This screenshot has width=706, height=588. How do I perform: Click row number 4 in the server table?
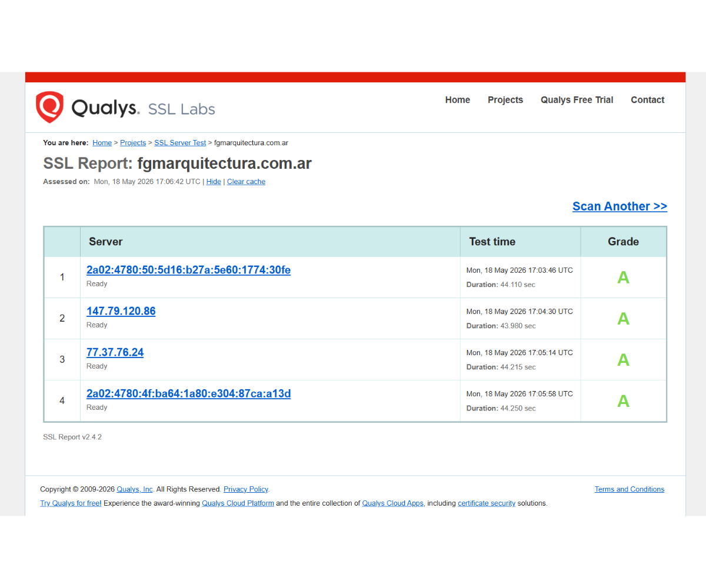click(62, 400)
